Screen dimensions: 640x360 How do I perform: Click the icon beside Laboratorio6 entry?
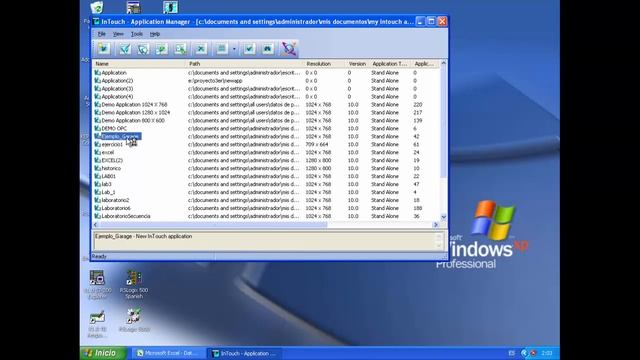click(97, 208)
